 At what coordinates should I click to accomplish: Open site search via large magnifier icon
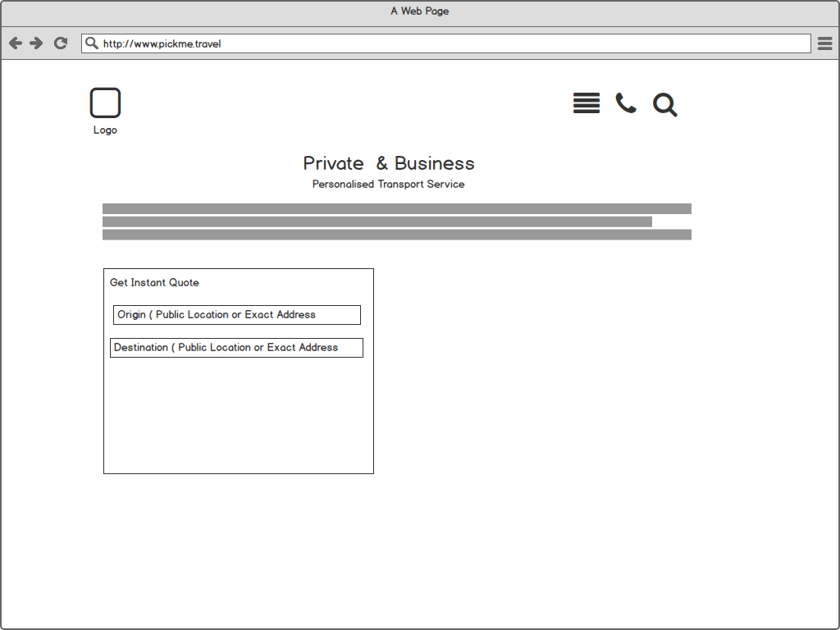click(x=664, y=104)
